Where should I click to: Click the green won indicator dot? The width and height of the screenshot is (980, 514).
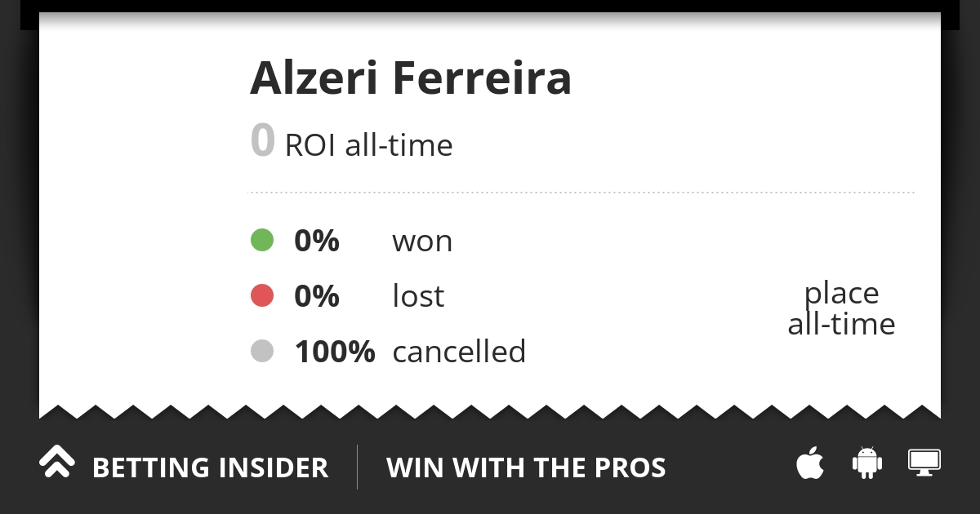pos(261,241)
